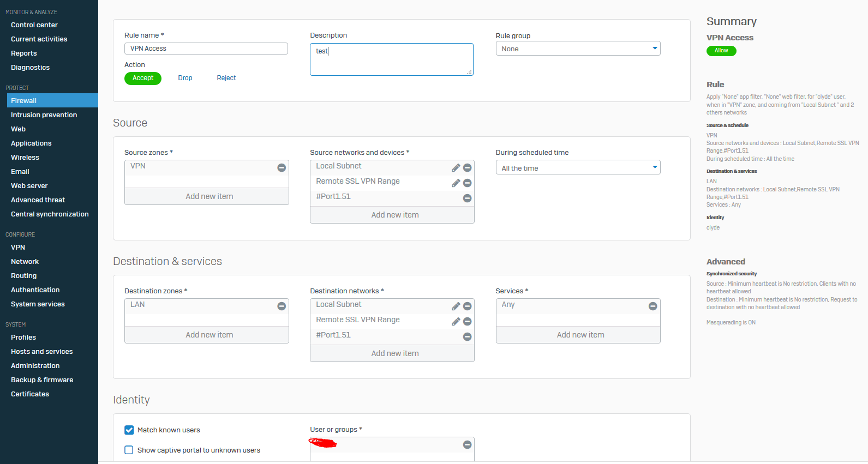Screen dimensions: 868x464
Task: Go to Hosts and services menu
Action: click(41, 352)
